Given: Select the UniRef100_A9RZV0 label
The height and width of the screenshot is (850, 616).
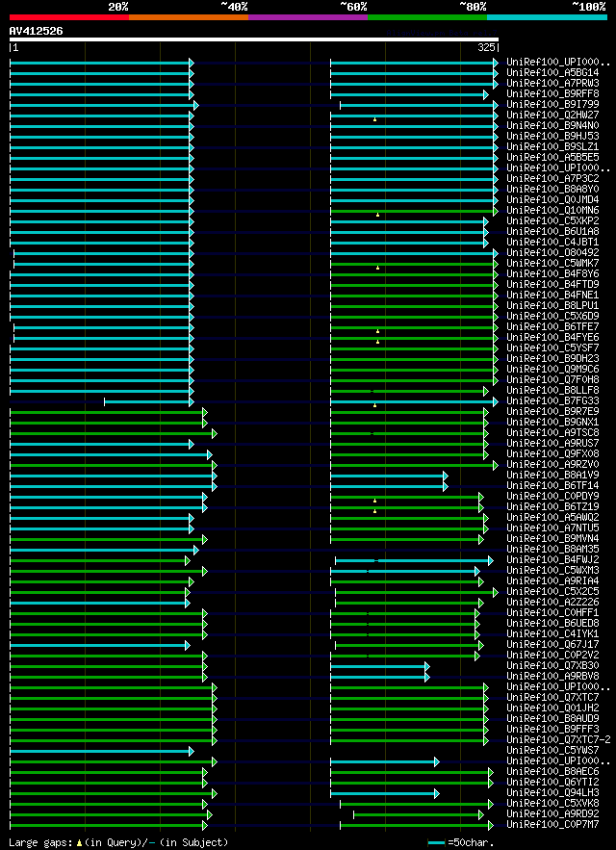Looking at the screenshot, I should (x=552, y=465).
